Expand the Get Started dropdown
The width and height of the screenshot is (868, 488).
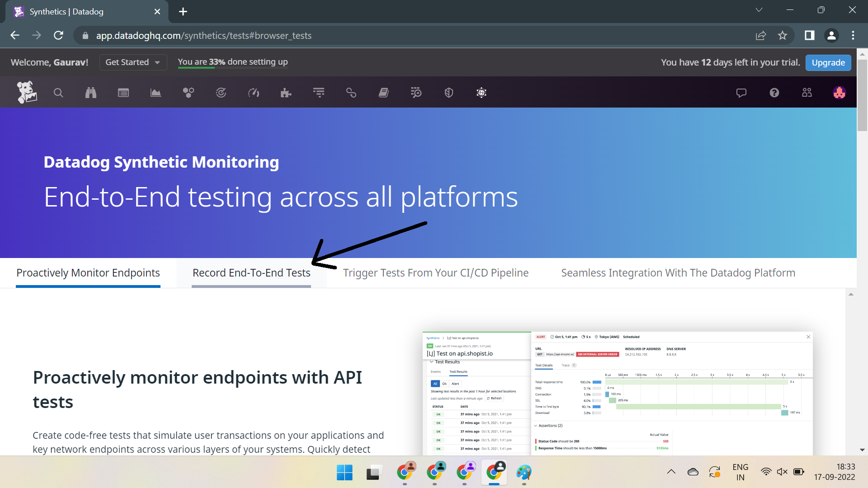[x=133, y=62]
